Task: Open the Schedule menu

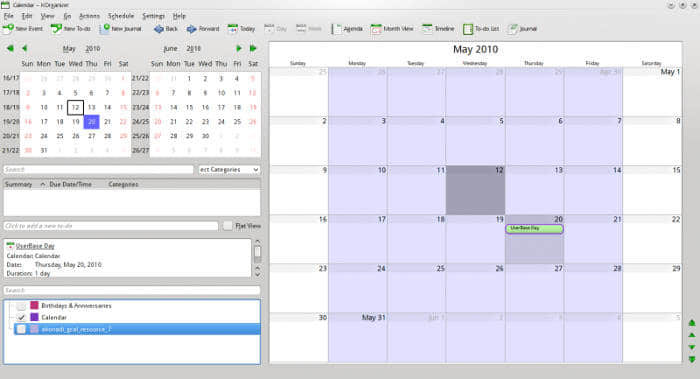Action: click(x=121, y=16)
